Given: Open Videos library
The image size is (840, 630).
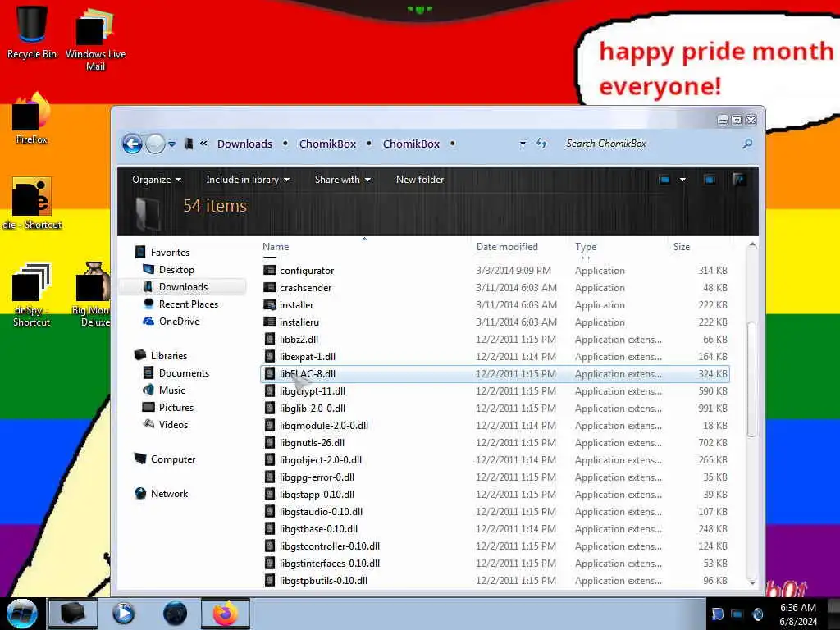Looking at the screenshot, I should pyautogui.click(x=173, y=424).
